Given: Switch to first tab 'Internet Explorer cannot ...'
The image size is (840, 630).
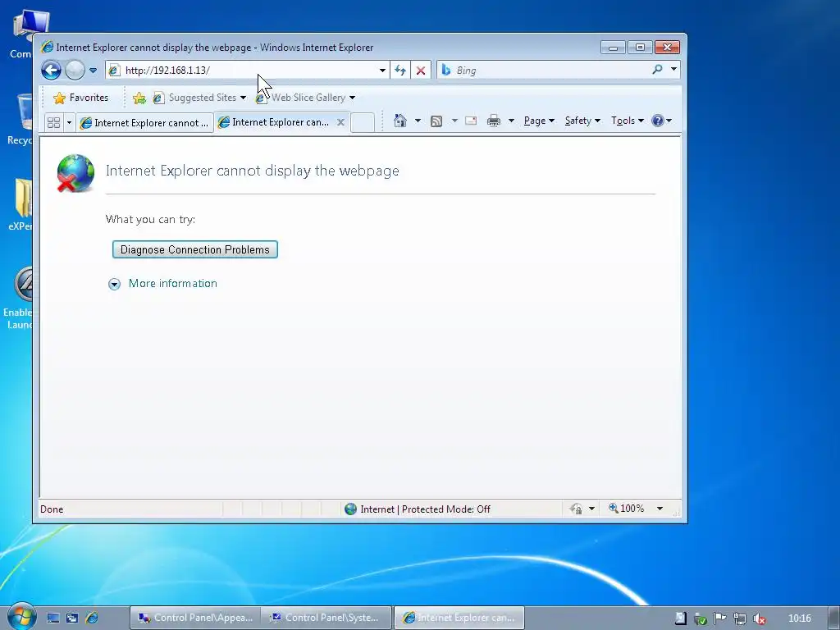Looking at the screenshot, I should [144, 123].
